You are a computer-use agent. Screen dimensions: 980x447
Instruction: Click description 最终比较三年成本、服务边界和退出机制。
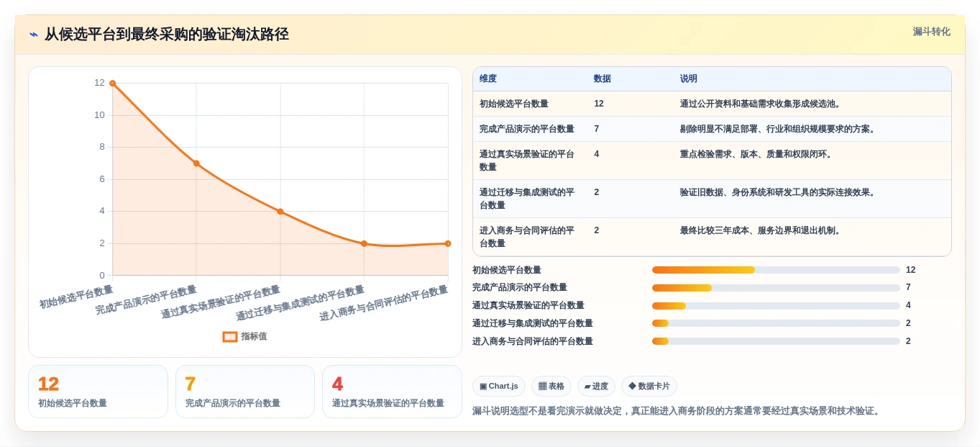761,230
